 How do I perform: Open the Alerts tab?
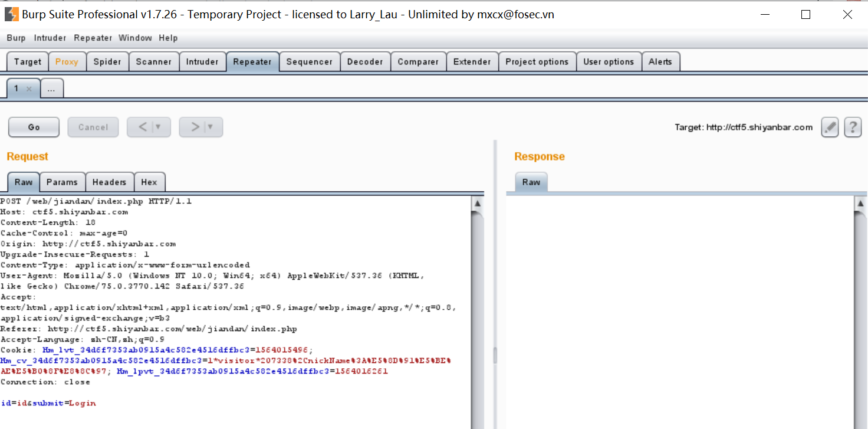[x=660, y=61]
